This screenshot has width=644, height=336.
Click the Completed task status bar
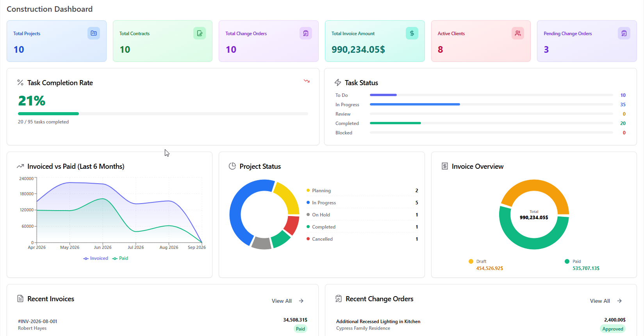point(491,123)
